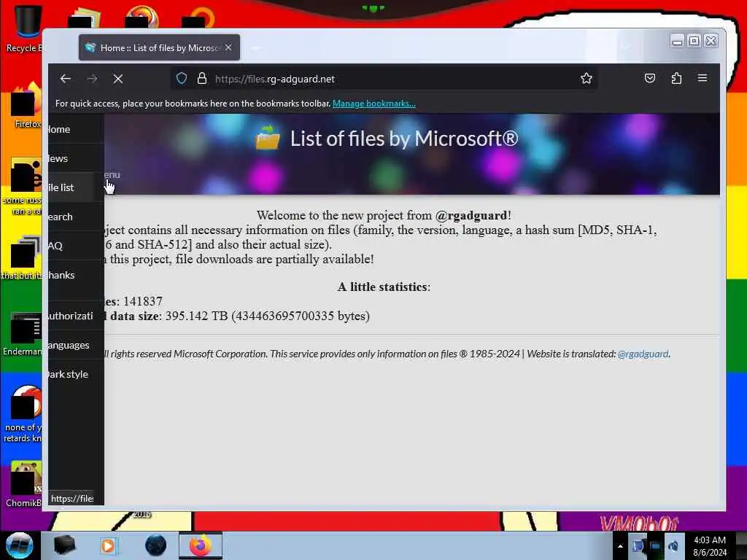Minimize the Firefox window
The width and height of the screenshot is (747, 560).
(677, 42)
